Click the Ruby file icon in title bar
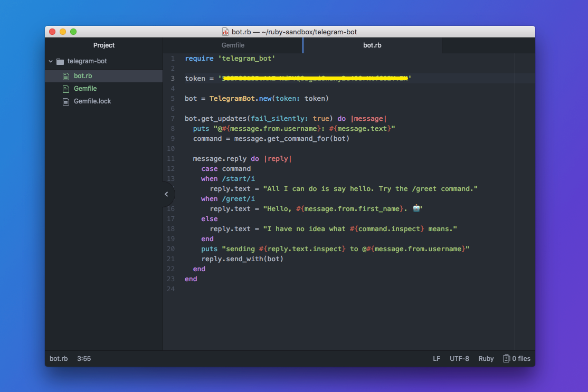The image size is (588, 392). 225,32
